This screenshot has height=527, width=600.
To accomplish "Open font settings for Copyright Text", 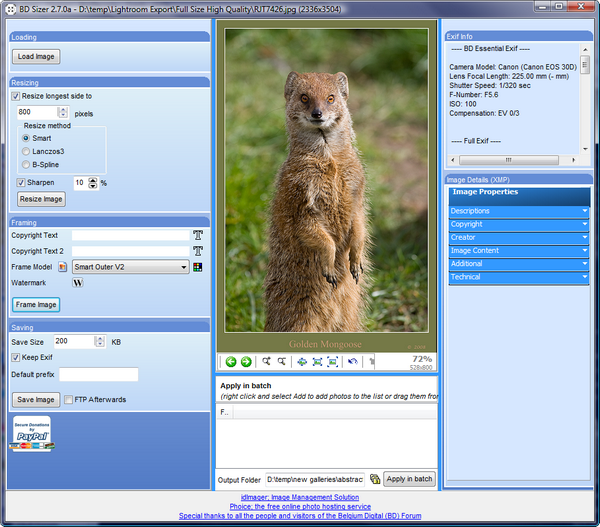I will coord(198,236).
